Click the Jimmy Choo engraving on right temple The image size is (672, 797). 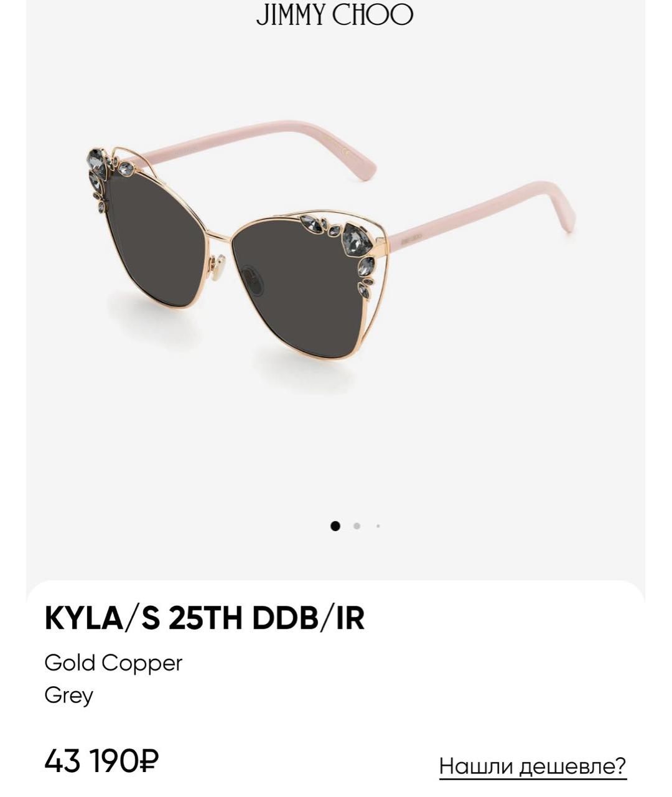[411, 237]
